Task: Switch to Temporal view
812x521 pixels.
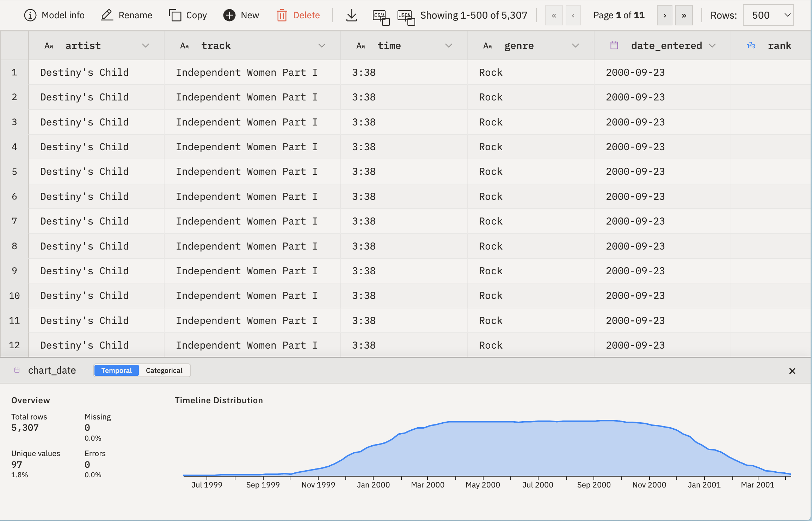Action: 116,370
